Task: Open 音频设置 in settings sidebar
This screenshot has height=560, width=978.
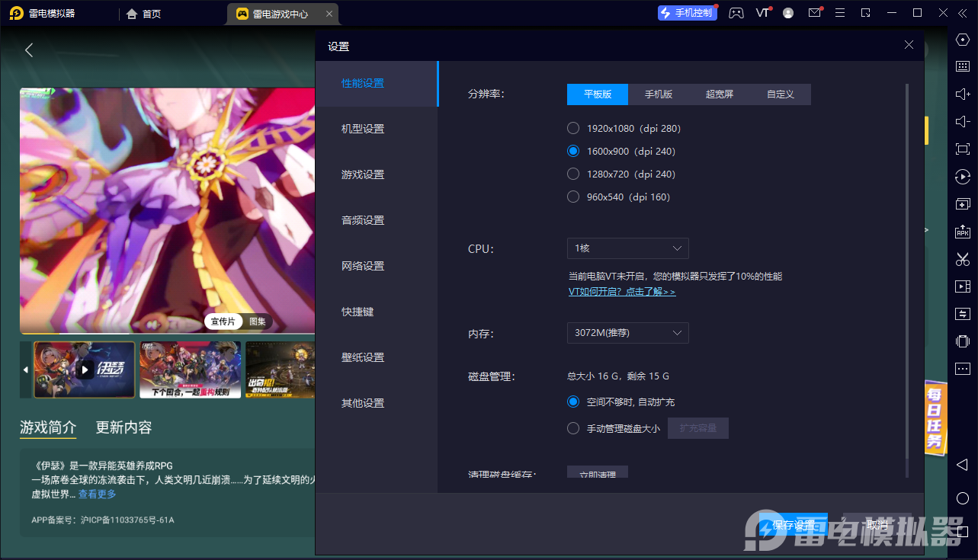Action: tap(377, 220)
